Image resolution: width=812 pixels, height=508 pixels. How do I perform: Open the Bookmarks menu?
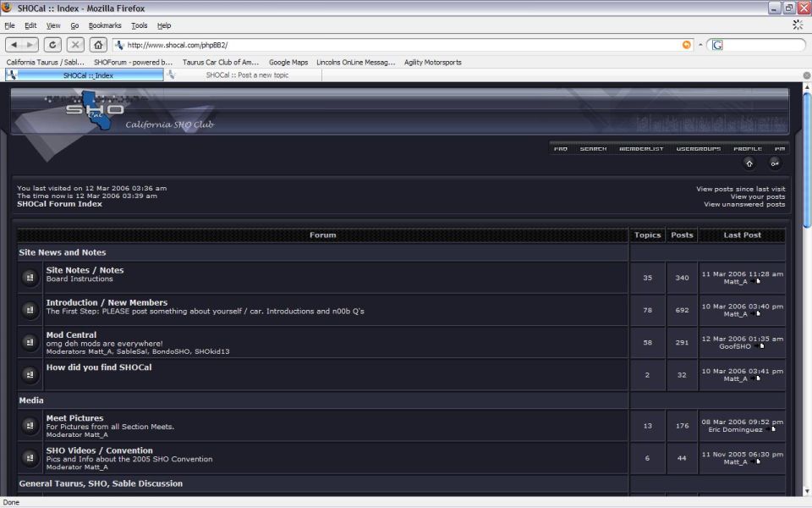pyautogui.click(x=105, y=25)
